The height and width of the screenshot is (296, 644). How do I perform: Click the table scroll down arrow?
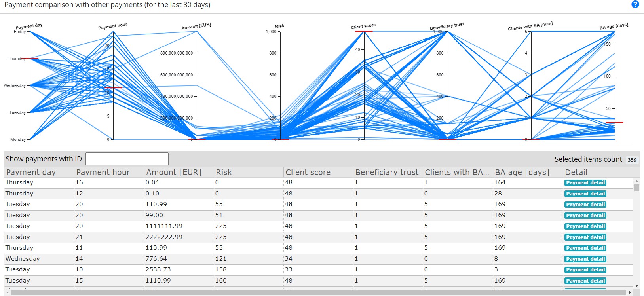636,285
